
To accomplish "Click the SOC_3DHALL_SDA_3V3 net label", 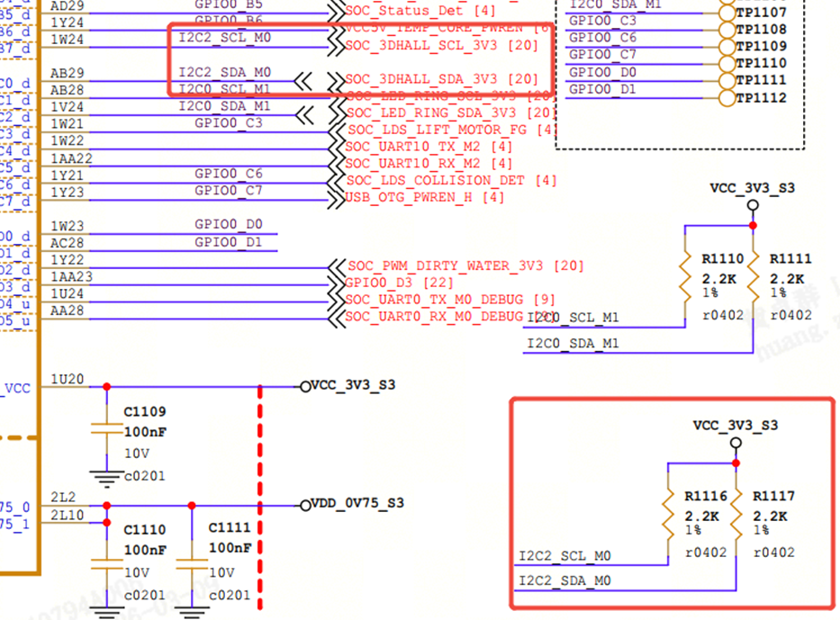I will click(x=441, y=79).
